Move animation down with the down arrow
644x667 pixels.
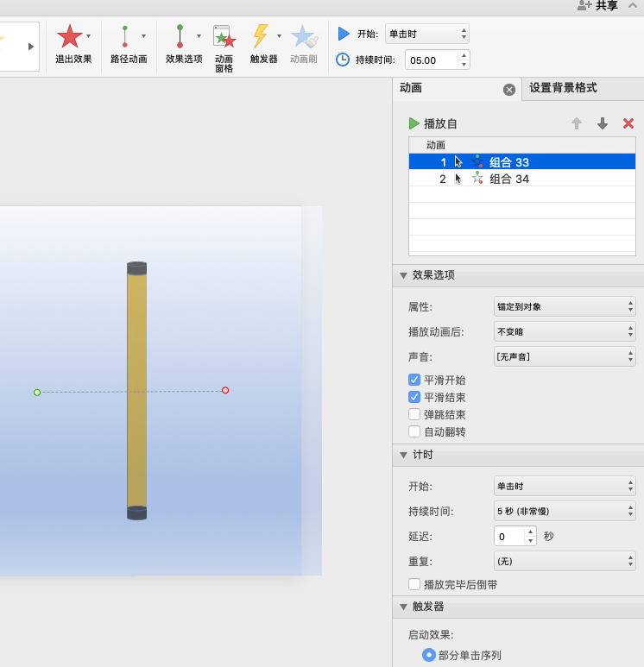click(603, 123)
